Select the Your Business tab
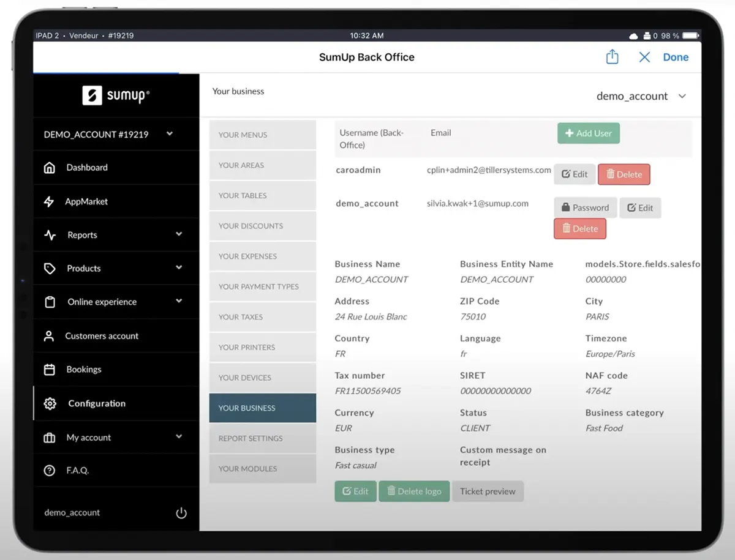The image size is (735, 560). point(263,408)
